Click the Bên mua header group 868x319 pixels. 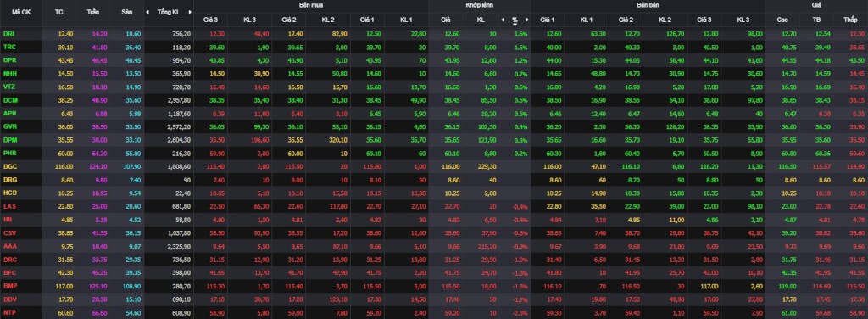[x=310, y=4]
